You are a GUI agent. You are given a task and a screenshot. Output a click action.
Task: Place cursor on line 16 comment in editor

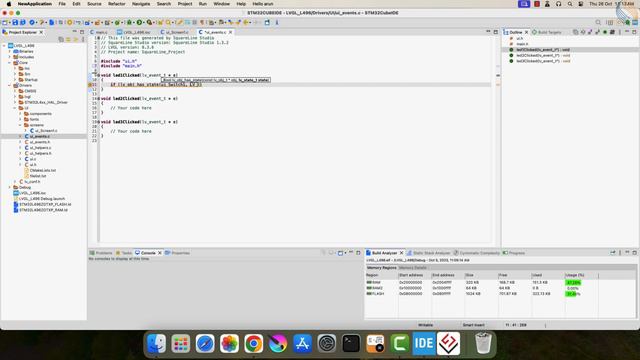(131, 108)
